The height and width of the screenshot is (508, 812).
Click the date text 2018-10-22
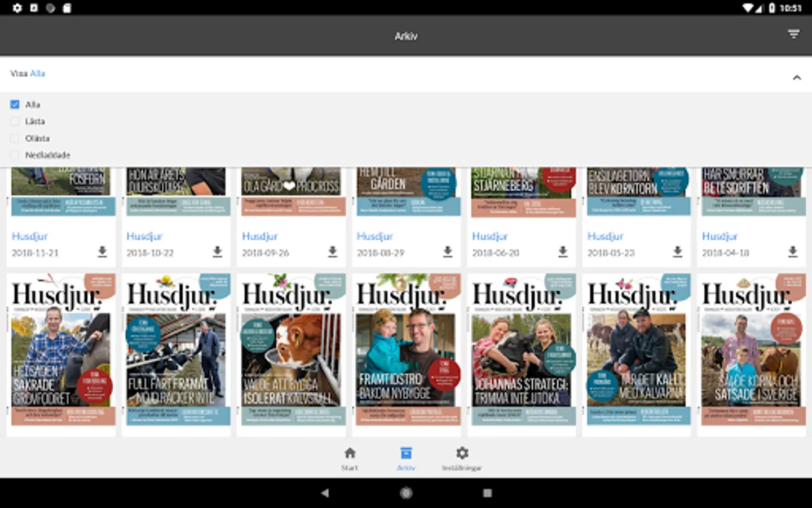pyautogui.click(x=150, y=253)
